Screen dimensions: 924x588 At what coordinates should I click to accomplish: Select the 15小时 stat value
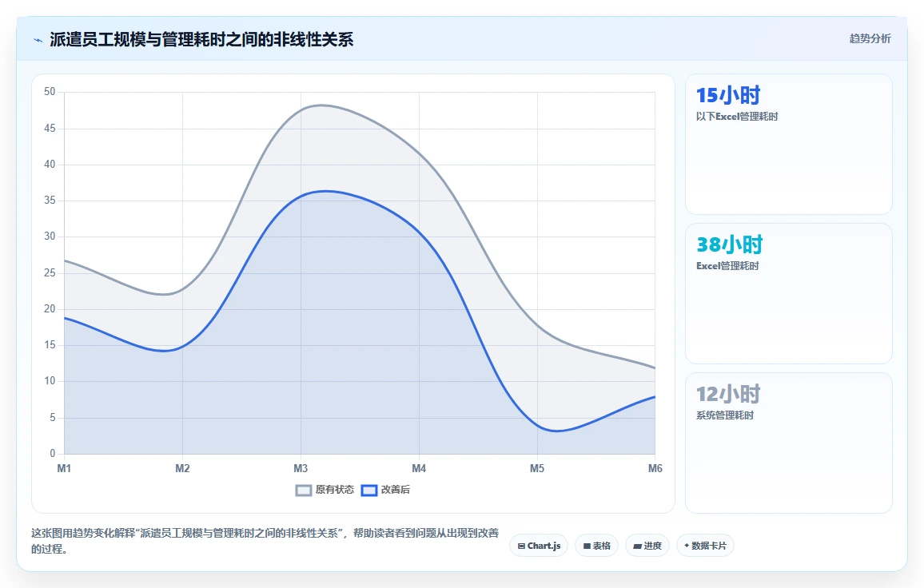[728, 95]
